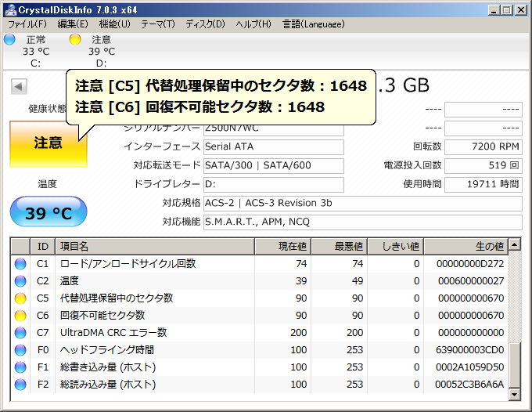
Task: Click the yellow status dot for C5 row
Action: click(20, 298)
